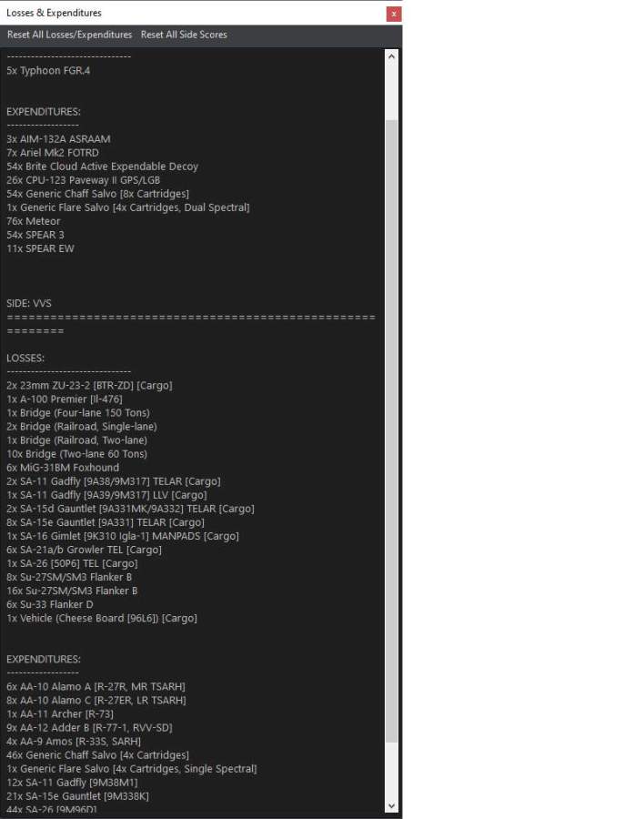Click the scrollbar up arrow

[x=392, y=56]
